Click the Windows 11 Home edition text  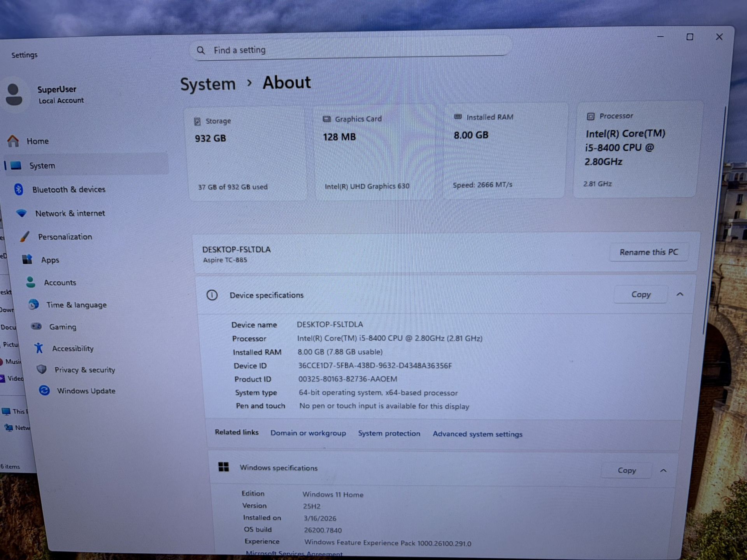333,494
